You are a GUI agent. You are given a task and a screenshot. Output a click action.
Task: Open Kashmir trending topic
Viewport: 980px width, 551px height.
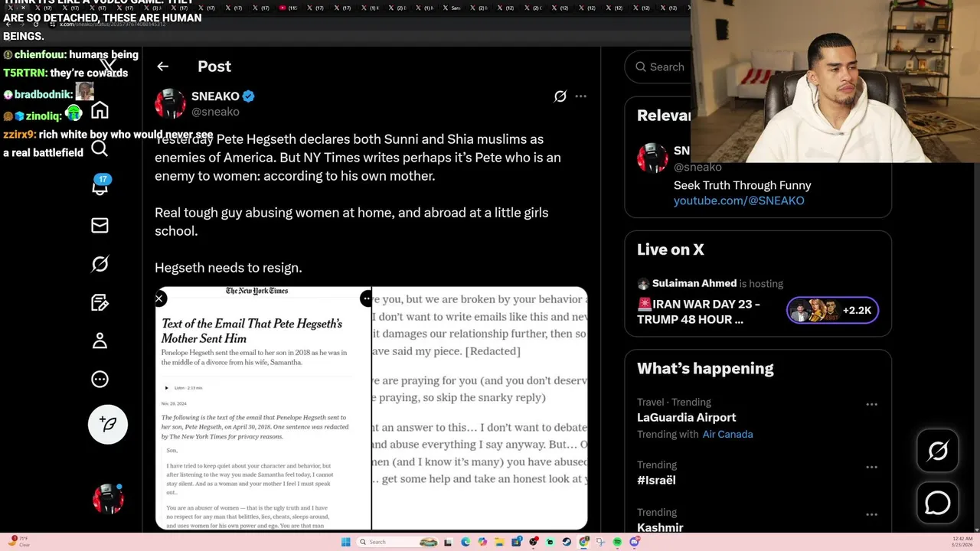(660, 527)
